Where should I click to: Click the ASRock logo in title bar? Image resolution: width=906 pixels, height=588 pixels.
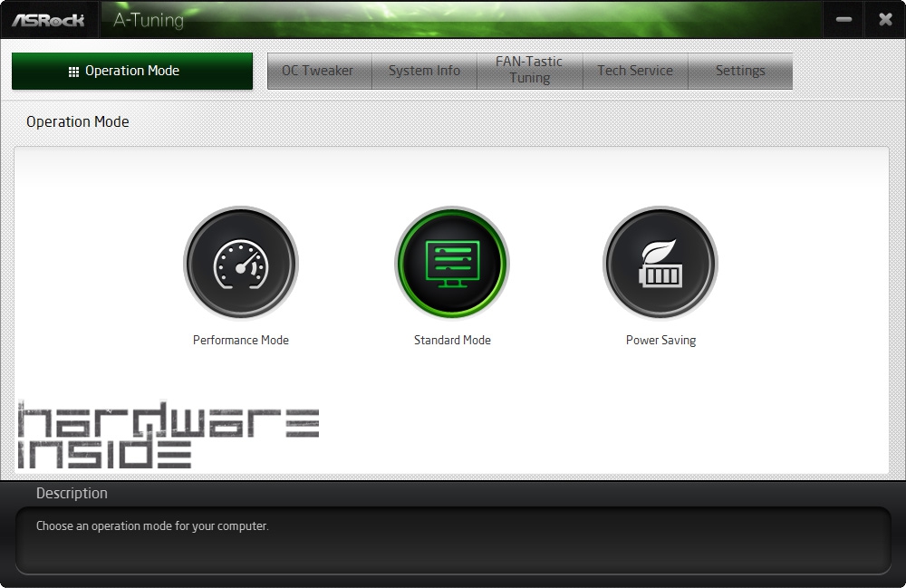[x=49, y=19]
